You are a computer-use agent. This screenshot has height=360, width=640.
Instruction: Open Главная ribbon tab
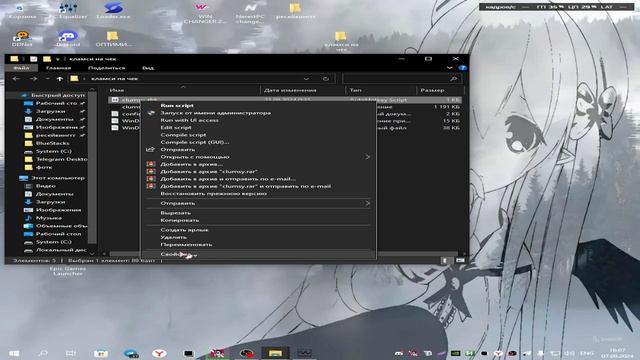pos(58,68)
